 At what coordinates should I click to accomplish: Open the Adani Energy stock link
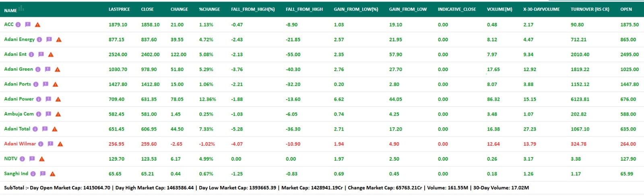click(x=19, y=39)
